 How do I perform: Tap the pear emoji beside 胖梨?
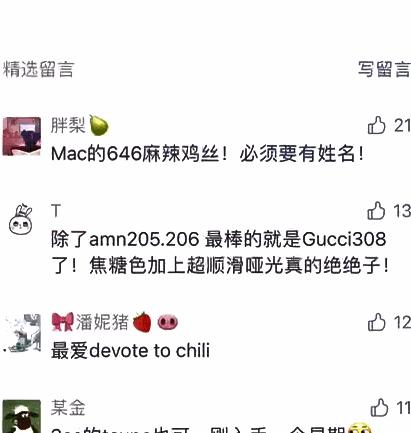99,125
